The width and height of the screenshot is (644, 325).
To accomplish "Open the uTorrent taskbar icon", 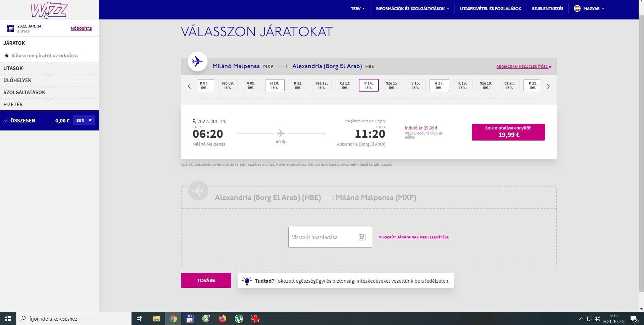I will pyautogui.click(x=239, y=319).
